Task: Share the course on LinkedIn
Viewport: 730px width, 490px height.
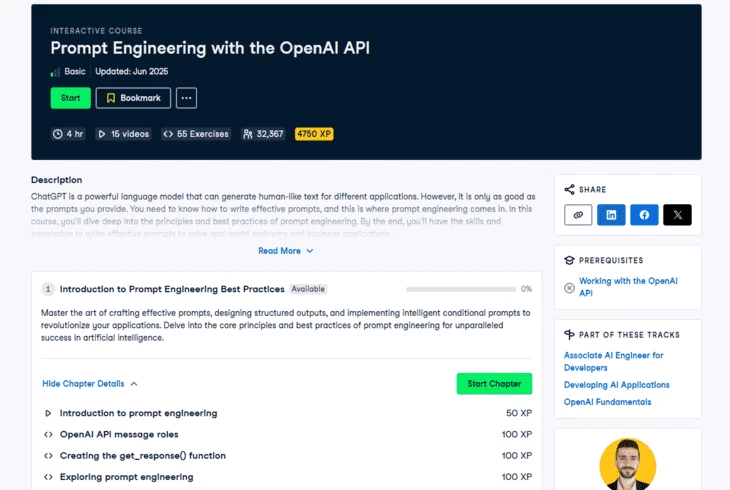Action: [x=611, y=215]
